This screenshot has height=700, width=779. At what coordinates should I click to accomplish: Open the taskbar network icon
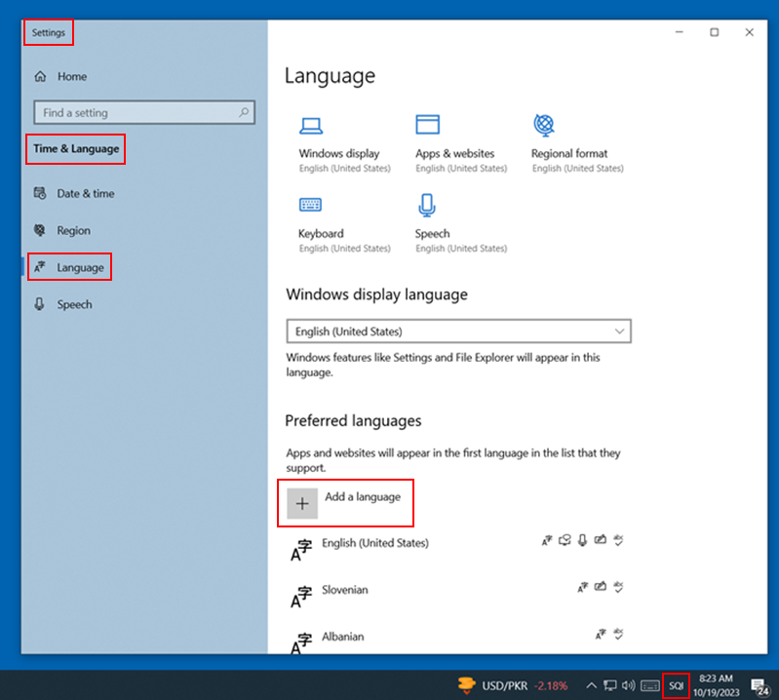tap(610, 685)
